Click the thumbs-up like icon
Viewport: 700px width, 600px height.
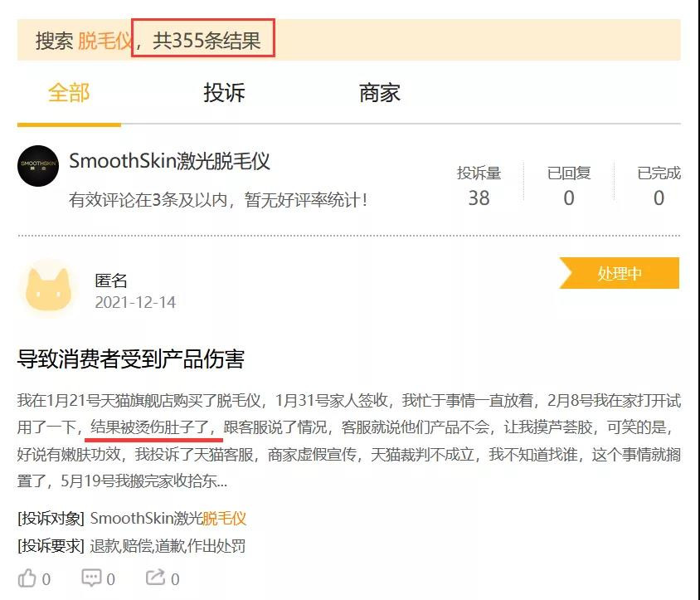click(27, 578)
